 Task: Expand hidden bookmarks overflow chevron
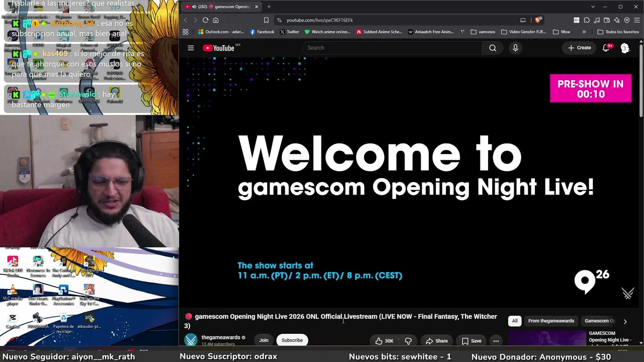(584, 32)
